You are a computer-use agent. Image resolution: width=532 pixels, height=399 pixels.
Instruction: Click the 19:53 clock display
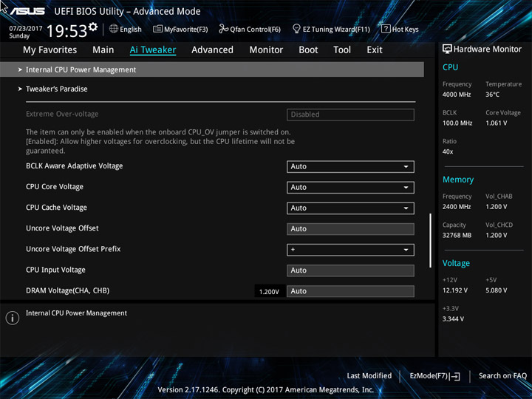(66, 31)
